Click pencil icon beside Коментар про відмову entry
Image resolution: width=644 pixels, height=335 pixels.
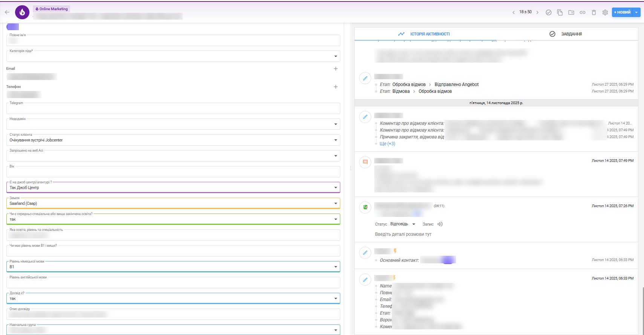(x=365, y=117)
